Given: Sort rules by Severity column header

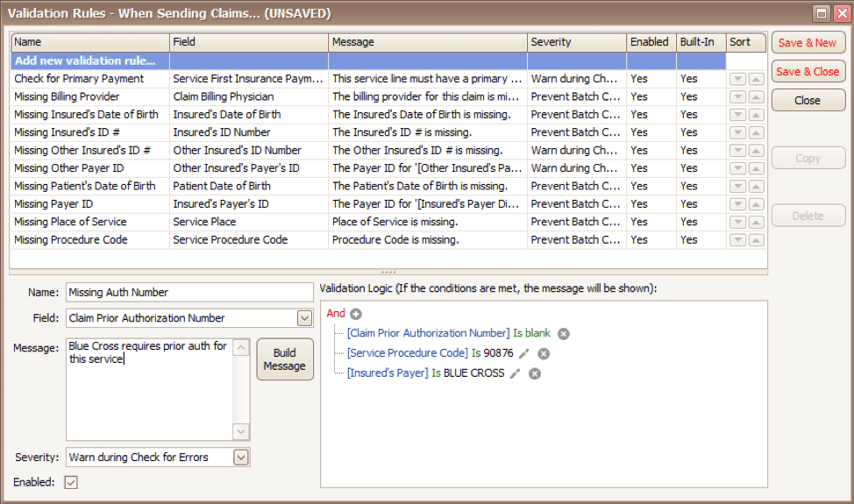Looking at the screenshot, I should pyautogui.click(x=577, y=42).
